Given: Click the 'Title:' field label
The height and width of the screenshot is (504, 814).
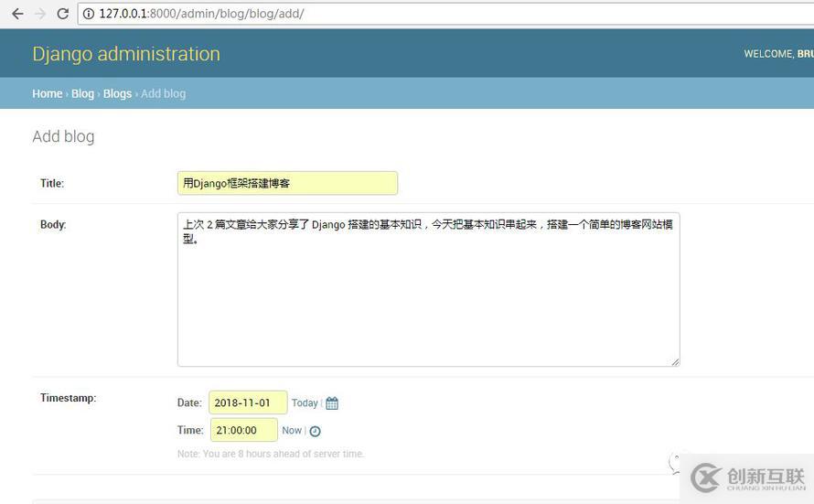Looking at the screenshot, I should [x=52, y=183].
